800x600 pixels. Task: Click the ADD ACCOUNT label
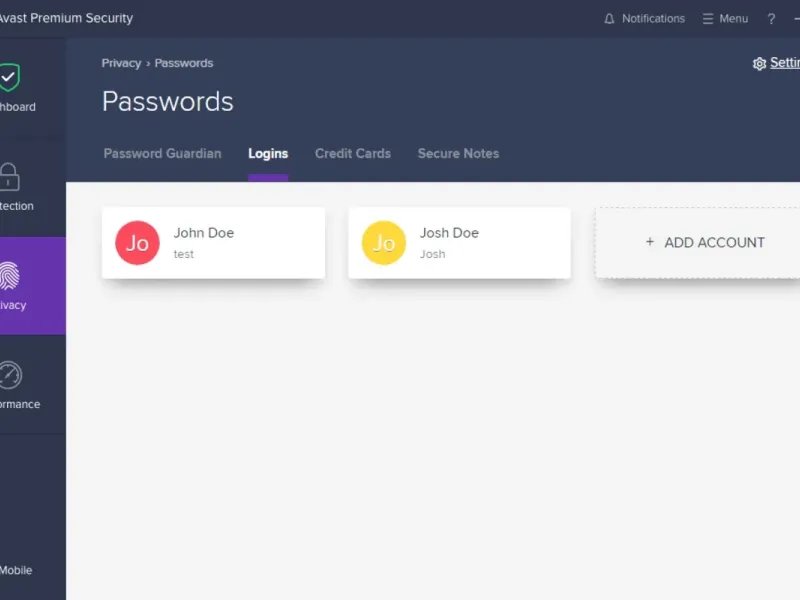[x=714, y=242]
